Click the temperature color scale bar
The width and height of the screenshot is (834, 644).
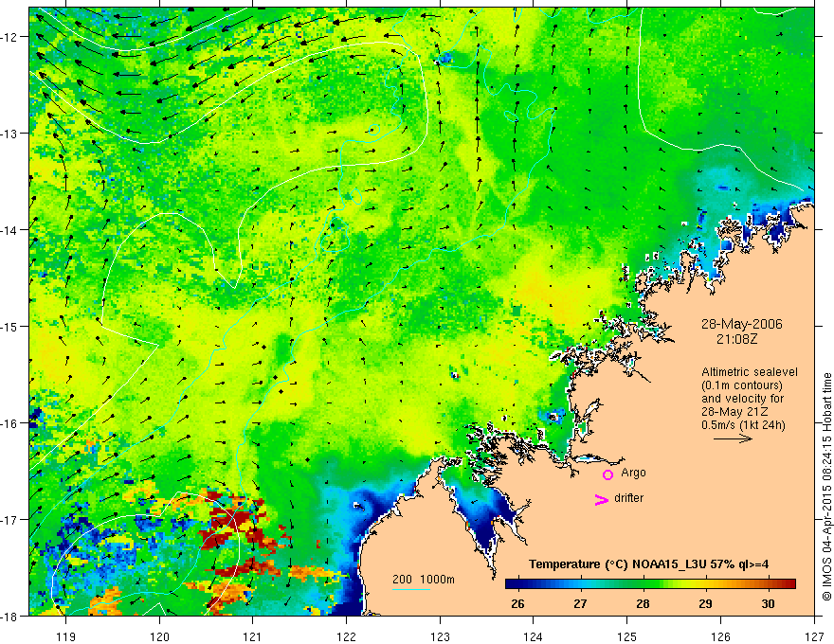650,584
